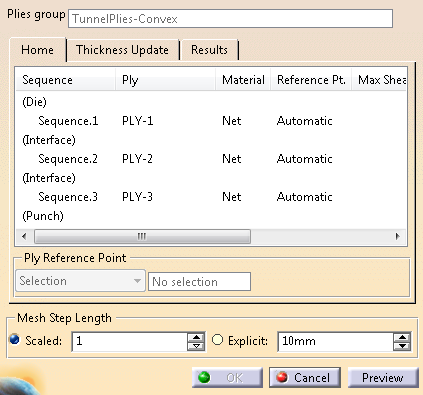The height and width of the screenshot is (395, 423).
Task: Click the PLY-2 cell
Action: pyautogui.click(x=137, y=159)
